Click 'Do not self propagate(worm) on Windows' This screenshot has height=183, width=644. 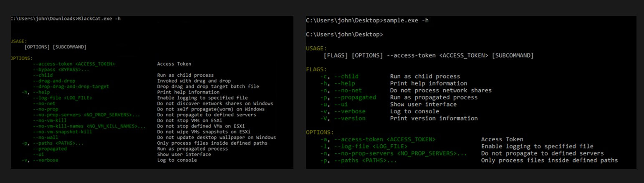pyautogui.click(x=211, y=109)
